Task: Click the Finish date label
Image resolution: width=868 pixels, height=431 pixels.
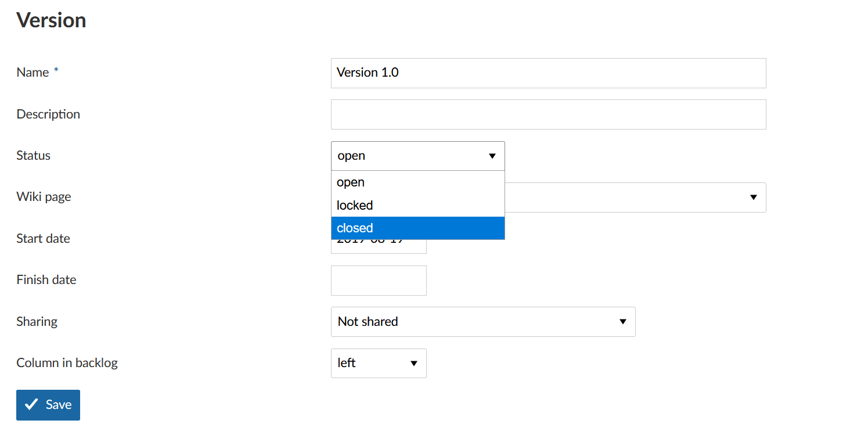Action: click(x=46, y=280)
